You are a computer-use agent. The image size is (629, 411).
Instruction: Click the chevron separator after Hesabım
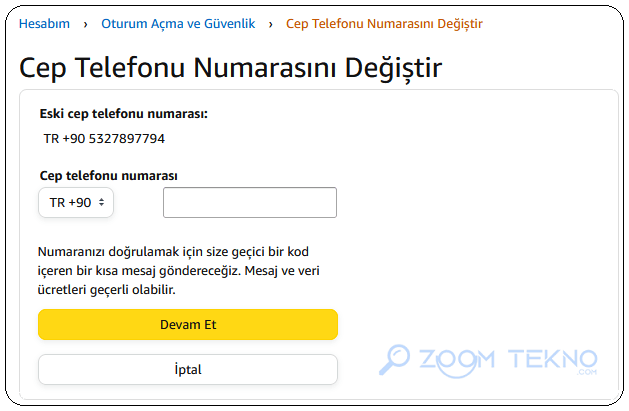pyautogui.click(x=85, y=24)
